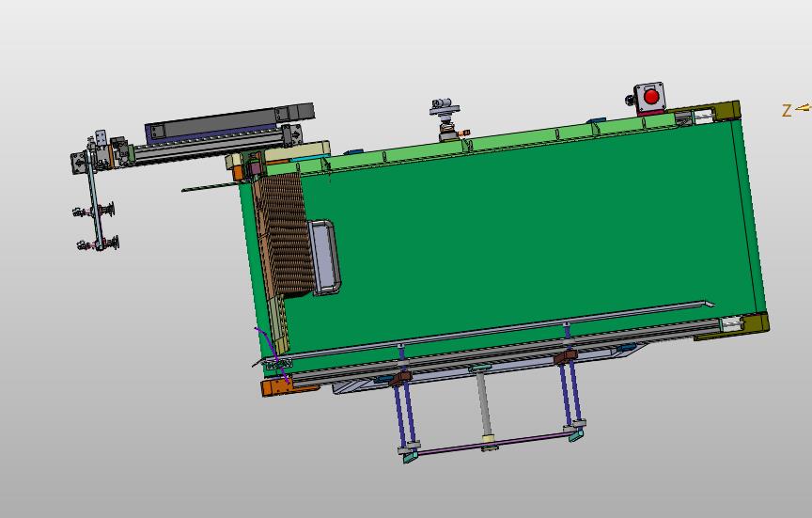
Task: Select the brown stacked tray rack
Action: [285, 236]
